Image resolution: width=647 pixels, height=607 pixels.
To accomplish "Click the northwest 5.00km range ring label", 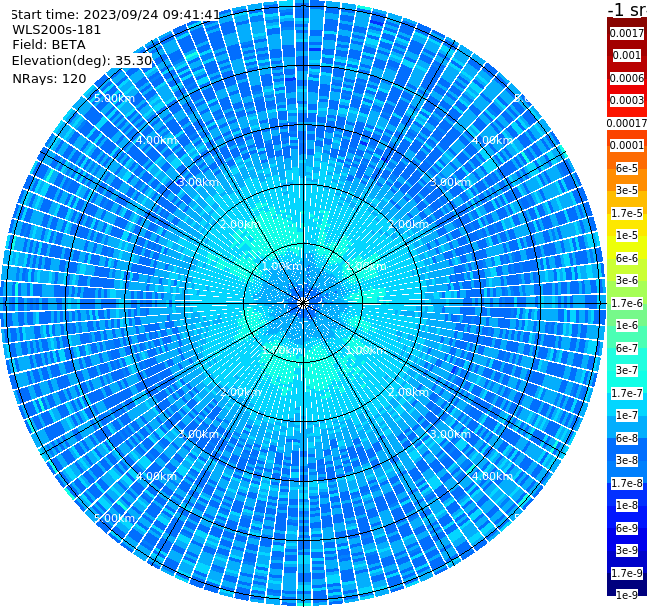I will (x=114, y=98).
